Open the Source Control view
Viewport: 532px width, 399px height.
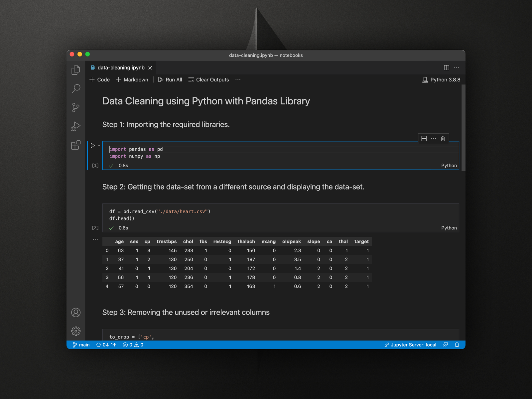tap(76, 107)
